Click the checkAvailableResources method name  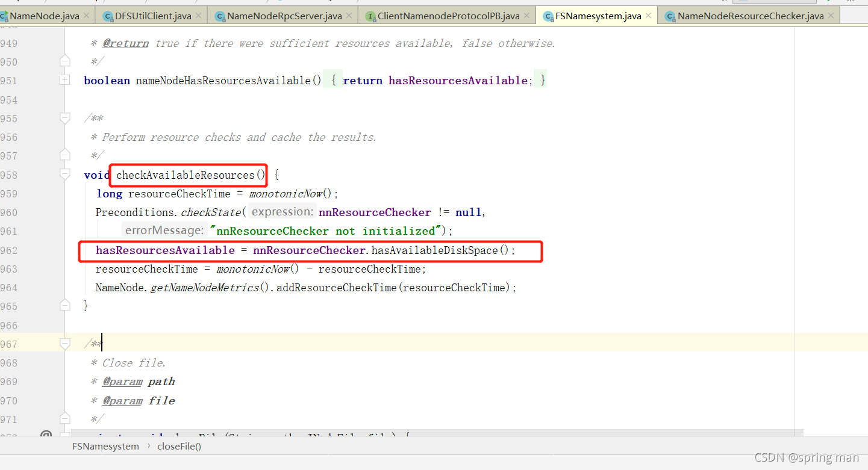tap(185, 175)
